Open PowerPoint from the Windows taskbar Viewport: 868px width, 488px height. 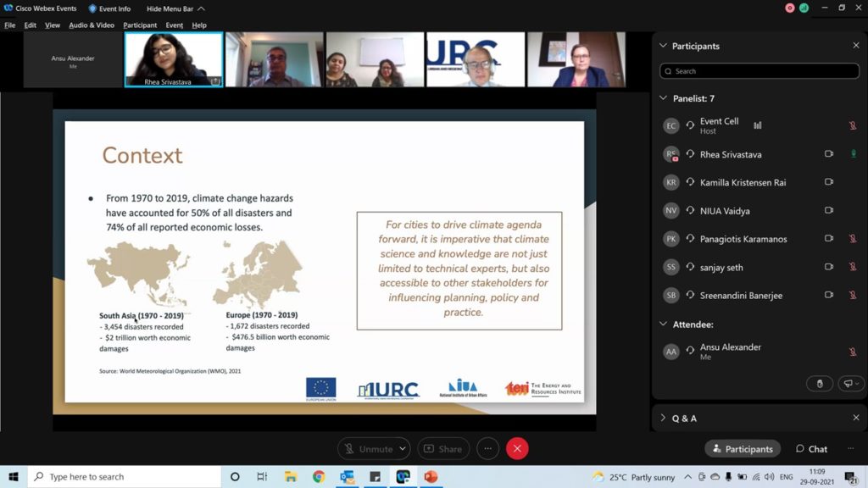pos(431,477)
